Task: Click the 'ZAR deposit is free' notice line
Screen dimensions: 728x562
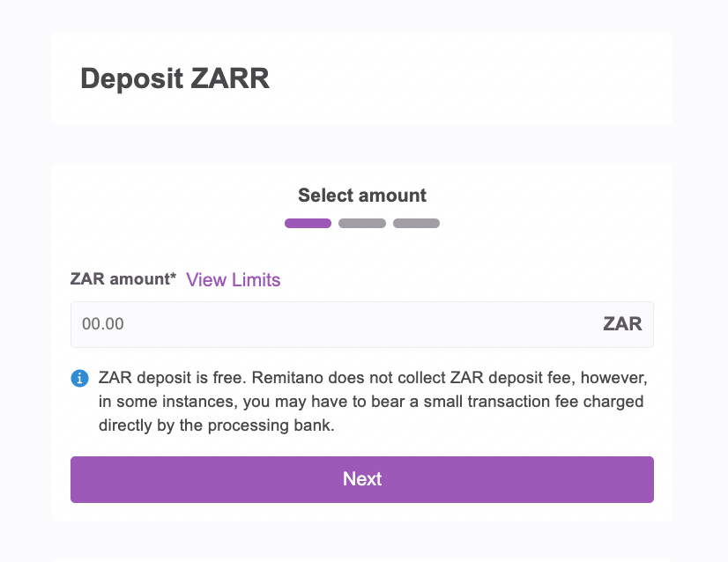Action: coord(373,378)
